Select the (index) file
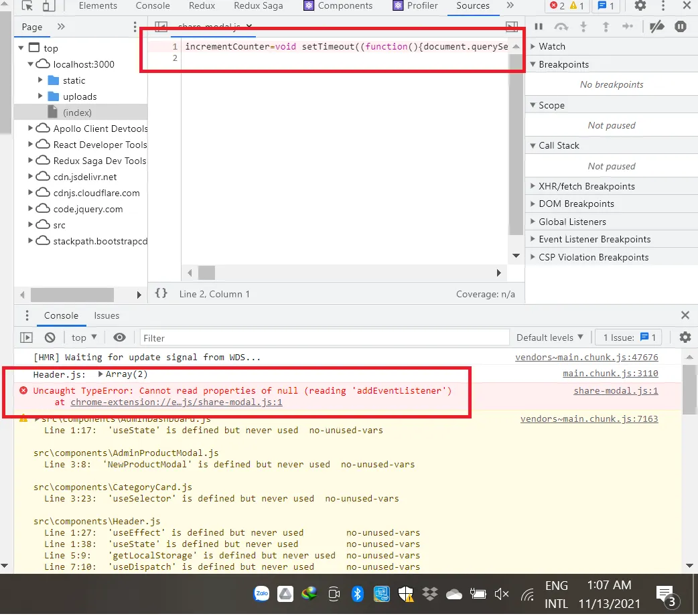 (x=77, y=112)
